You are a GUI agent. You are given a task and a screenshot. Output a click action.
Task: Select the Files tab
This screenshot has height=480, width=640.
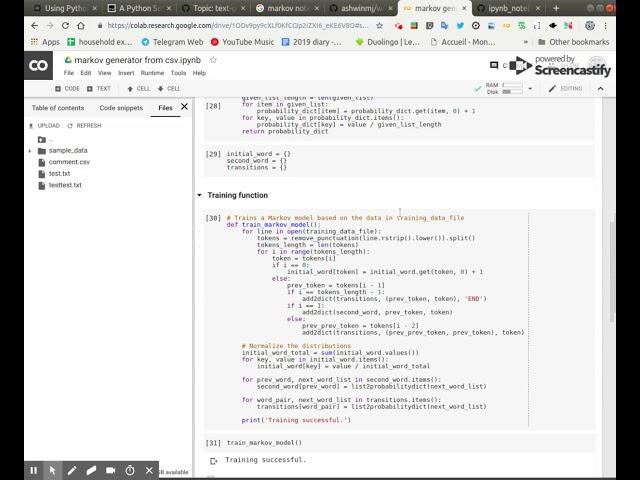(x=165, y=108)
